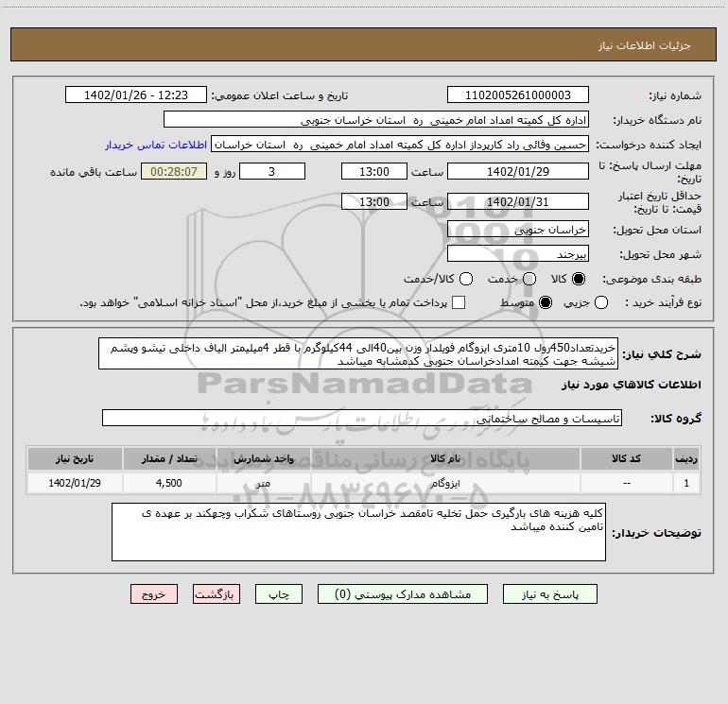Viewport: 728px width, 704px height.
Task: Click the نام دستگاه خریدار field
Action: point(376,120)
